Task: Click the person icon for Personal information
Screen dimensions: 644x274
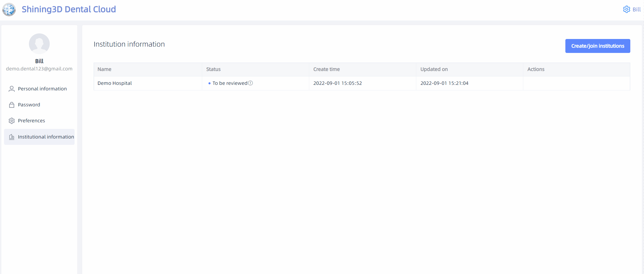Action: click(x=12, y=89)
